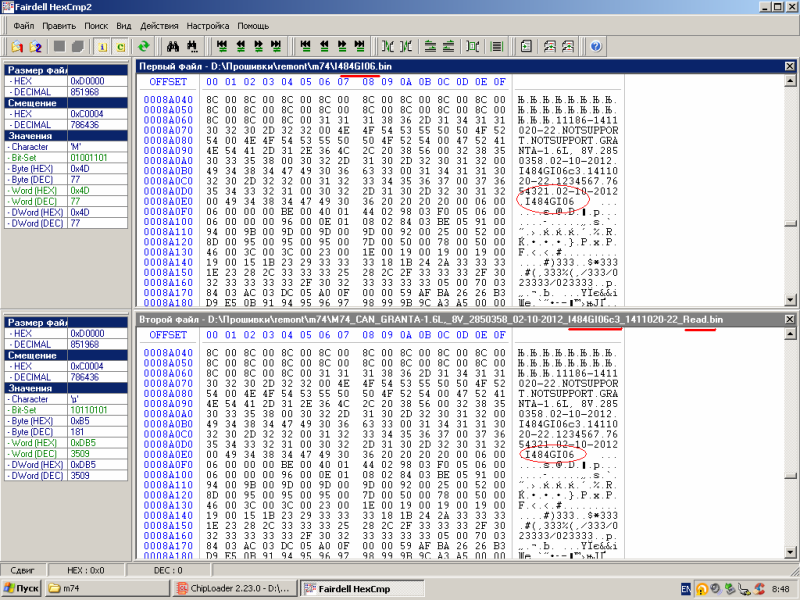Open the Поиск menu
Image resolution: width=800 pixels, height=600 pixels.
(x=97, y=24)
